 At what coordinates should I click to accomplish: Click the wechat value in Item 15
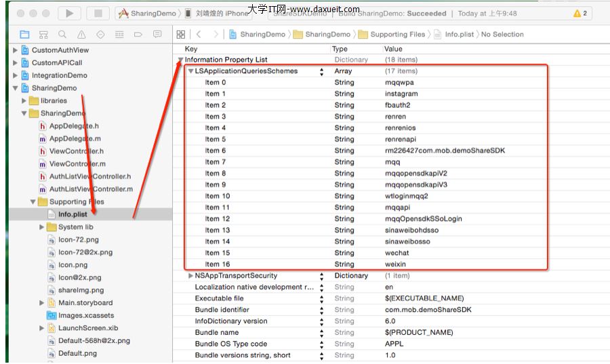click(397, 253)
